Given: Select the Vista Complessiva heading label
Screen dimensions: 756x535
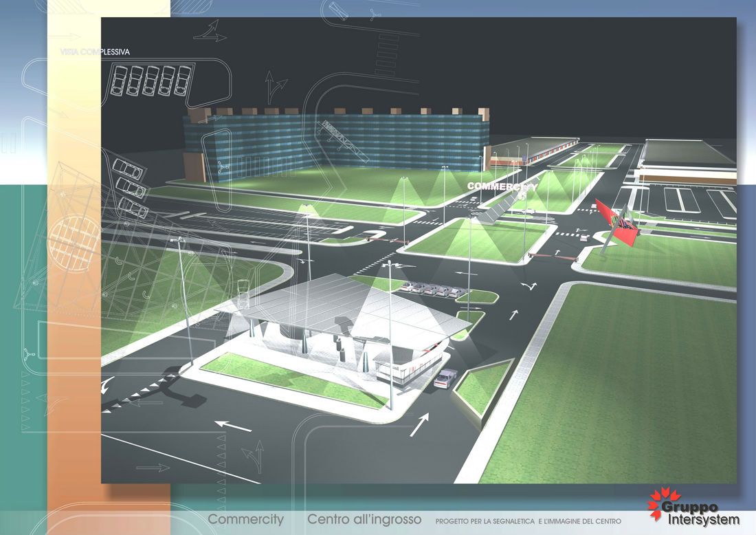Looking at the screenshot, I should coord(95,52).
